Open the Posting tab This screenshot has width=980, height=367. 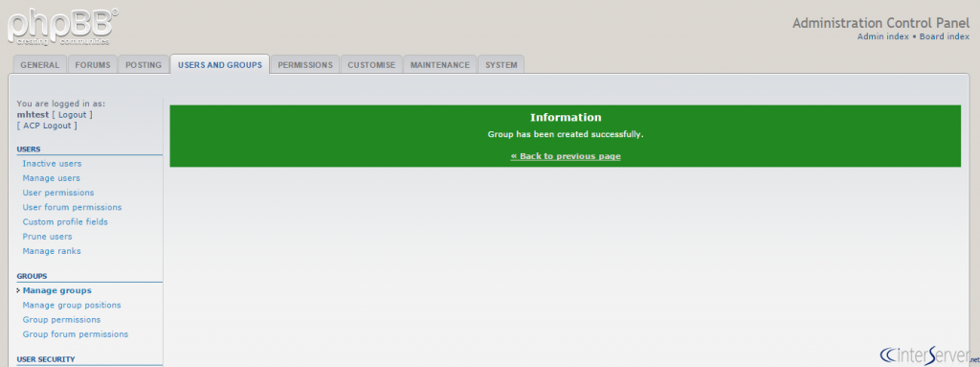[144, 64]
